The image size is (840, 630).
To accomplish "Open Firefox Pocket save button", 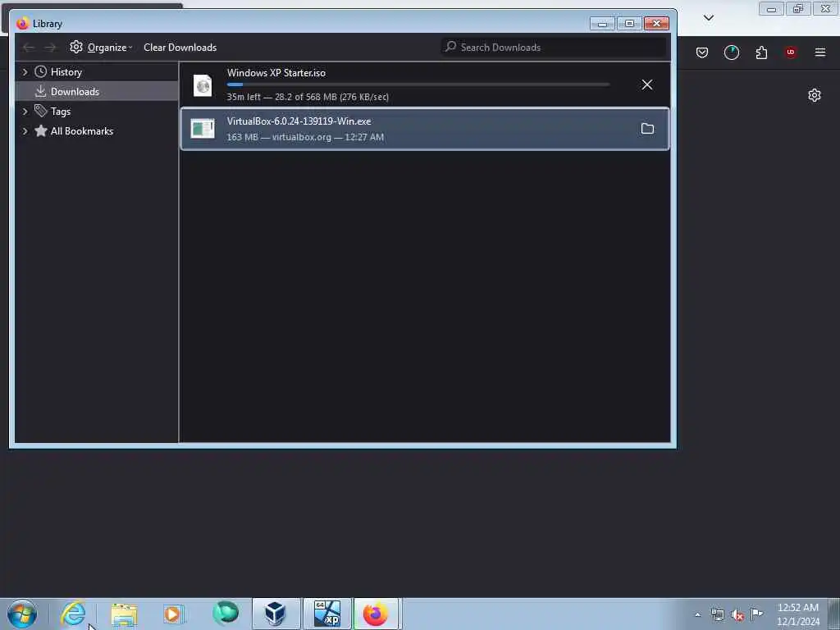I will [x=702, y=52].
